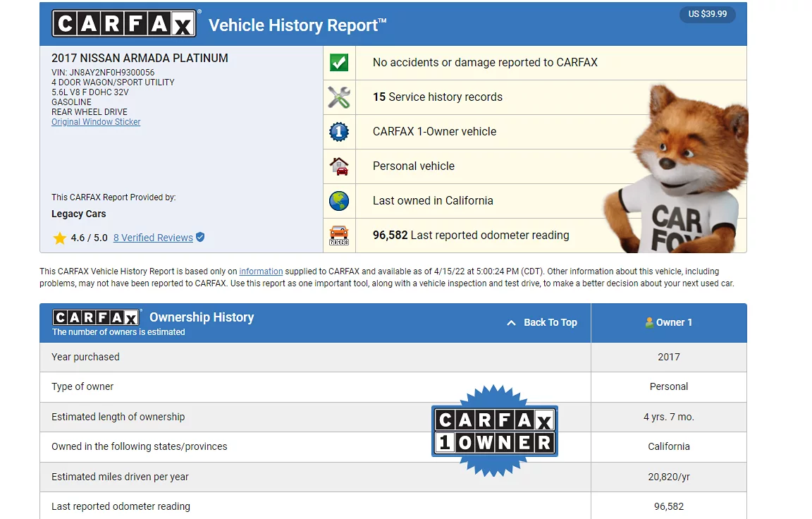Click the yellow star rating icon

click(x=60, y=238)
